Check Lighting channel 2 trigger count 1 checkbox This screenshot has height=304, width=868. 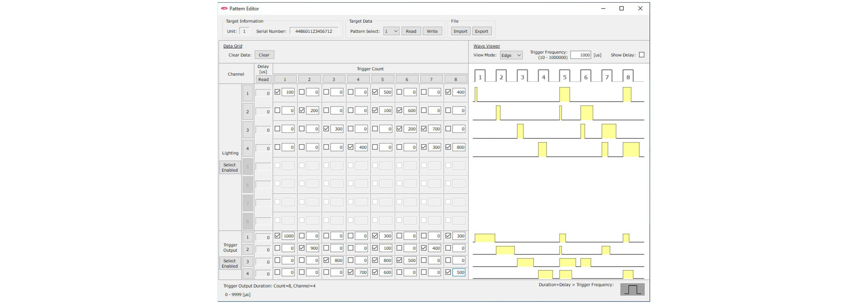277,110
